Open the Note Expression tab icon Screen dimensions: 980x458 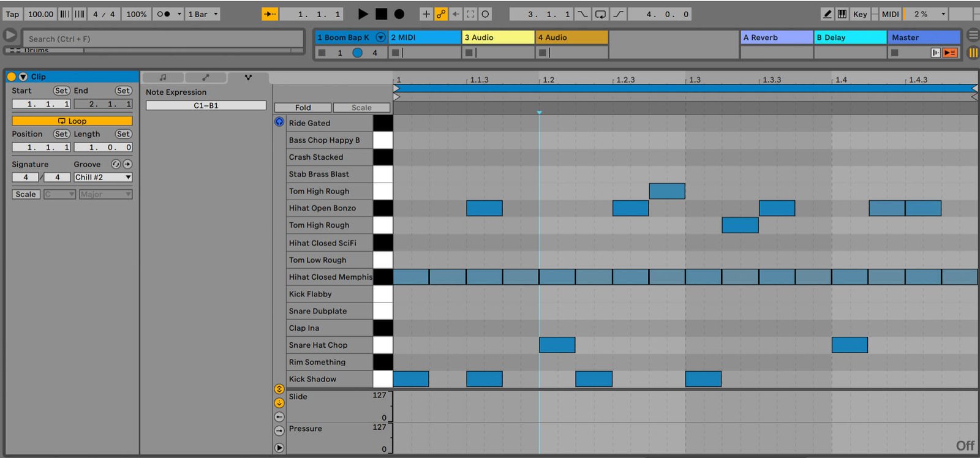click(248, 77)
